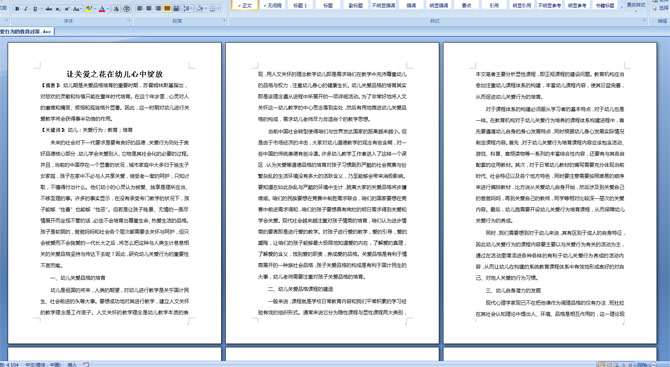Screen dimensions: 670x367
Task: Click the zoom out minus button
Action: [x=653, y=365]
